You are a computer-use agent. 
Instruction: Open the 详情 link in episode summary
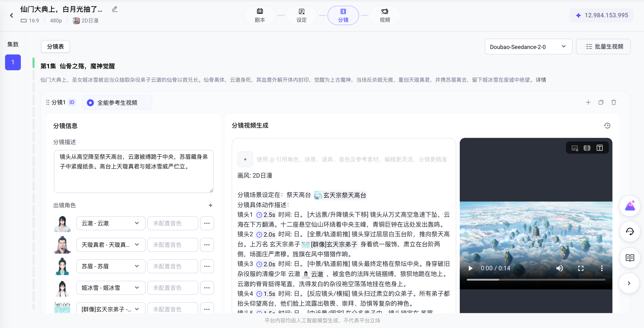541,80
